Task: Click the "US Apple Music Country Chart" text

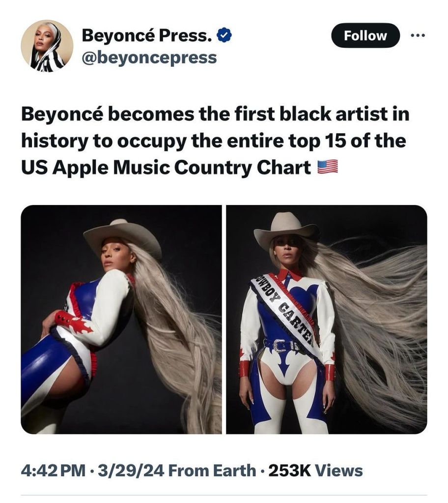Action: click(166, 167)
